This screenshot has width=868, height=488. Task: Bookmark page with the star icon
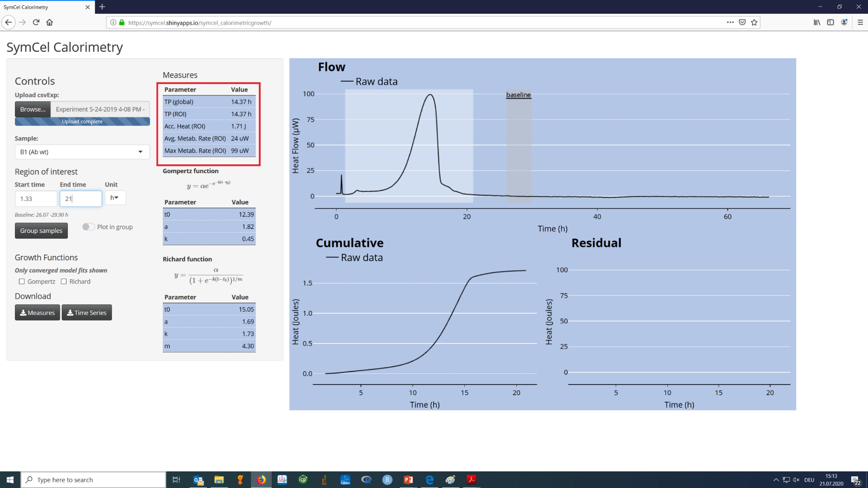[x=754, y=23]
